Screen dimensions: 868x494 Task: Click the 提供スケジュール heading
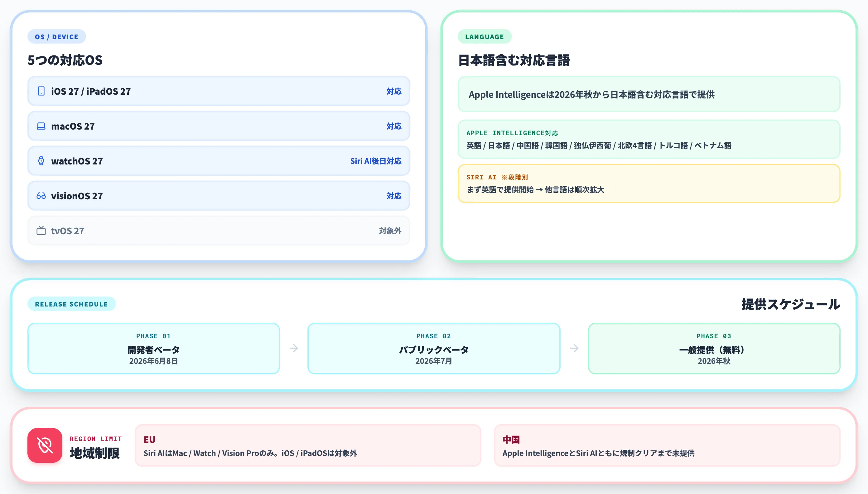(791, 304)
